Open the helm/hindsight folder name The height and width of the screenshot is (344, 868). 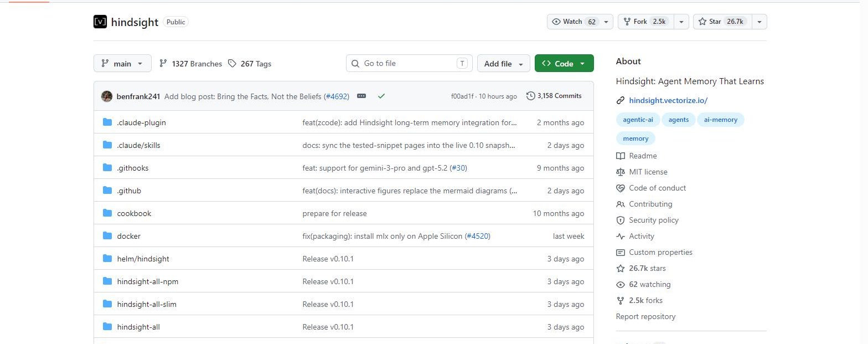[x=143, y=259]
